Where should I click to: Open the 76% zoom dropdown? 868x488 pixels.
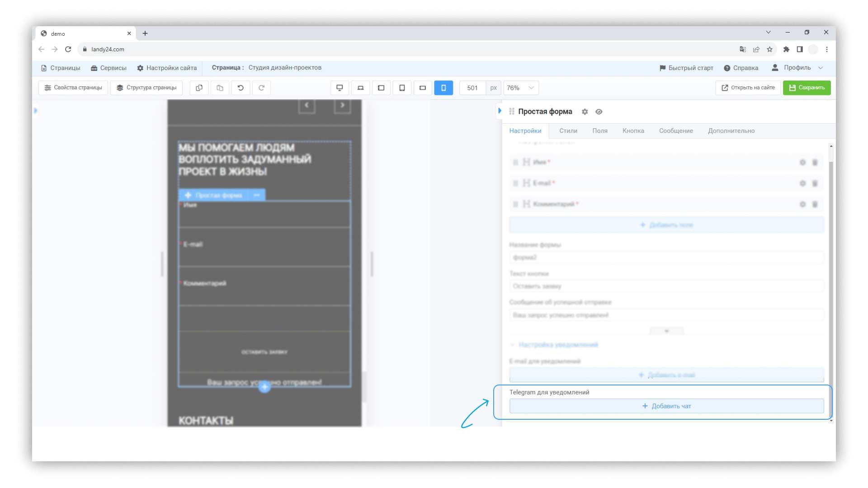tap(521, 88)
